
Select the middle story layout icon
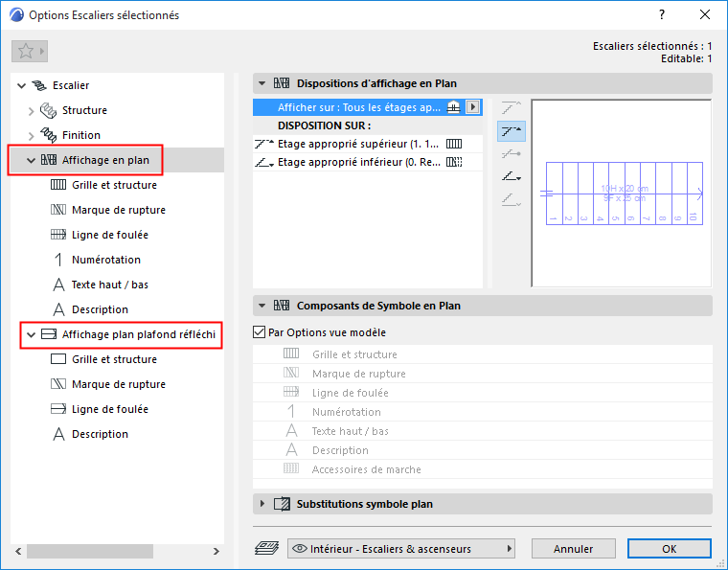tap(512, 153)
